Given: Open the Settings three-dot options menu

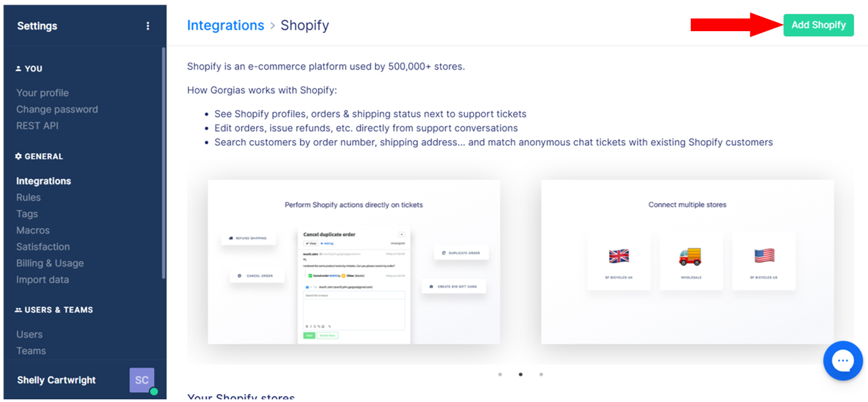Looking at the screenshot, I should pyautogui.click(x=147, y=26).
